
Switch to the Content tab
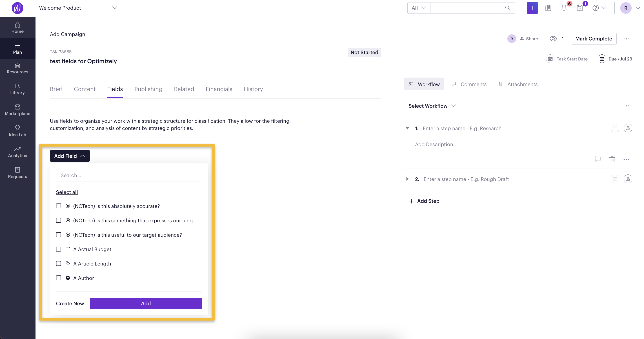point(85,89)
